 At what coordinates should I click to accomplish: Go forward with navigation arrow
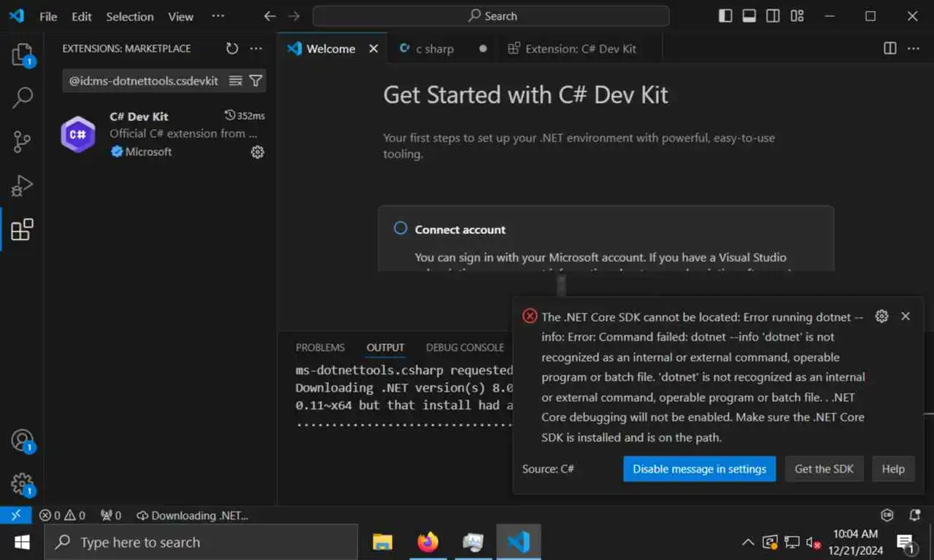coord(293,16)
